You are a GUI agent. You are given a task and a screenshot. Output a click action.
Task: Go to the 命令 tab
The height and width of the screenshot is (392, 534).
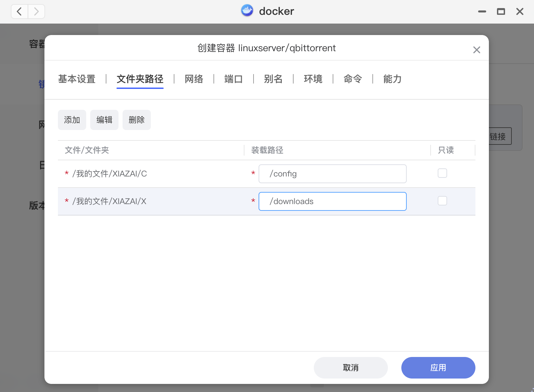coord(353,79)
